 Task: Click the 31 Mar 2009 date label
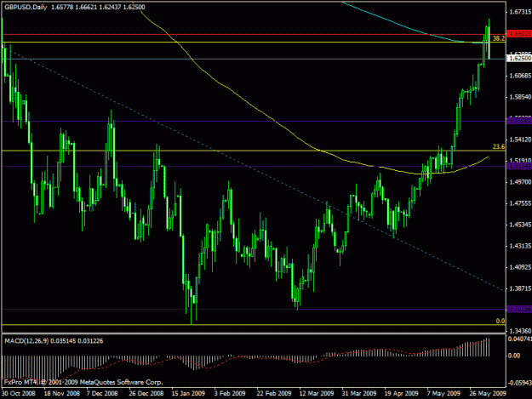359,394
